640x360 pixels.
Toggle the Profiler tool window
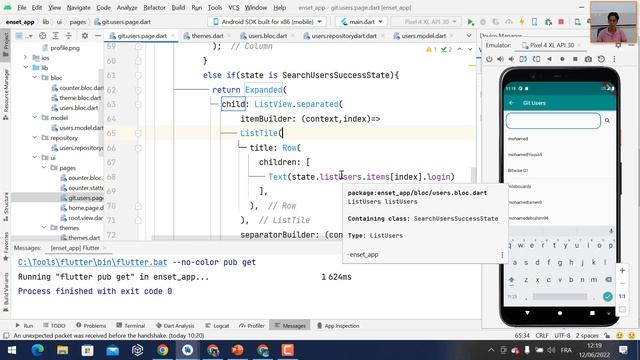click(x=252, y=326)
